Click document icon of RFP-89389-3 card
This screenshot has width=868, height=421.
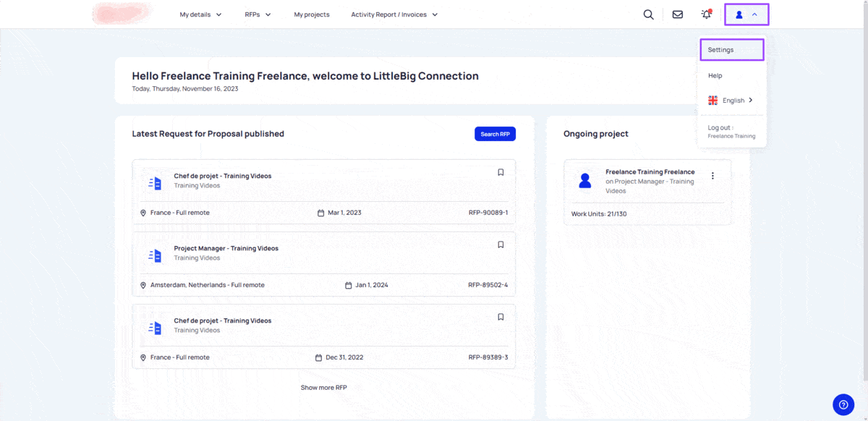click(155, 328)
